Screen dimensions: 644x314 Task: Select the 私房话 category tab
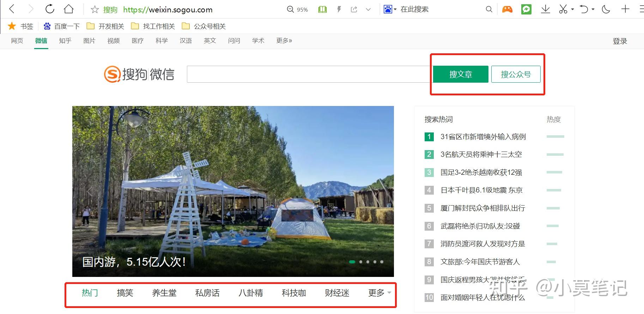(207, 293)
